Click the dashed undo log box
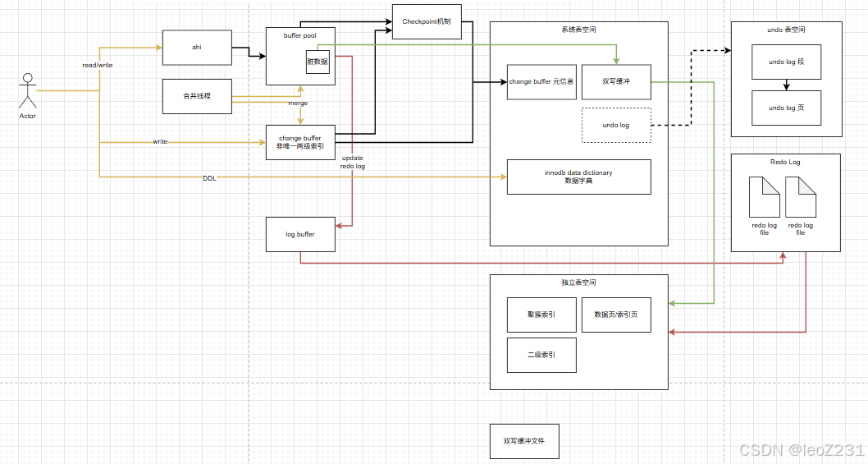Viewport: 868px width, 464px height. pos(616,126)
